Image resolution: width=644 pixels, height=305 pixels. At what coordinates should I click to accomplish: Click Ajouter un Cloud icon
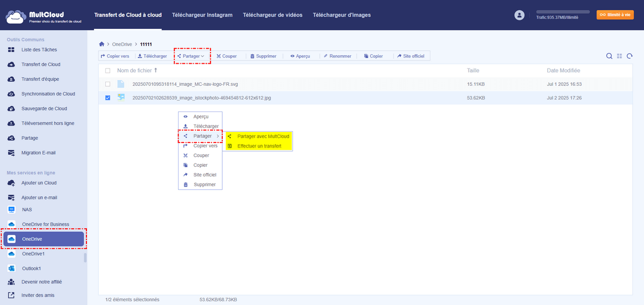11,183
